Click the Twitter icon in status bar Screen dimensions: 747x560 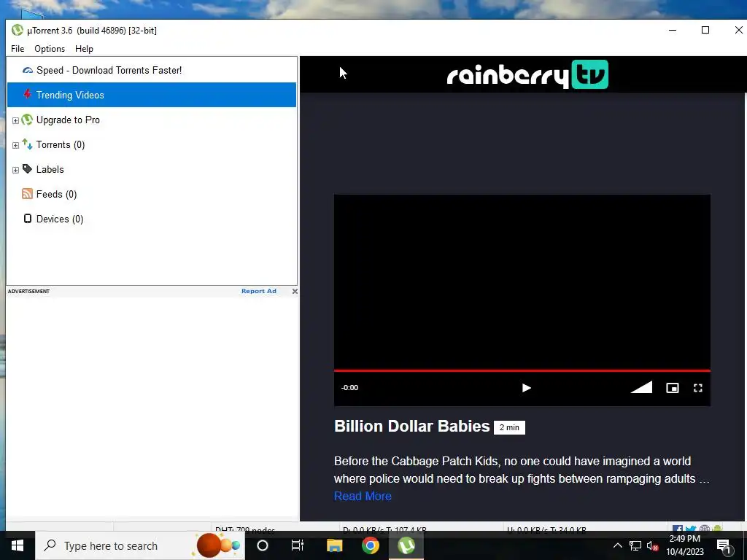(690, 528)
